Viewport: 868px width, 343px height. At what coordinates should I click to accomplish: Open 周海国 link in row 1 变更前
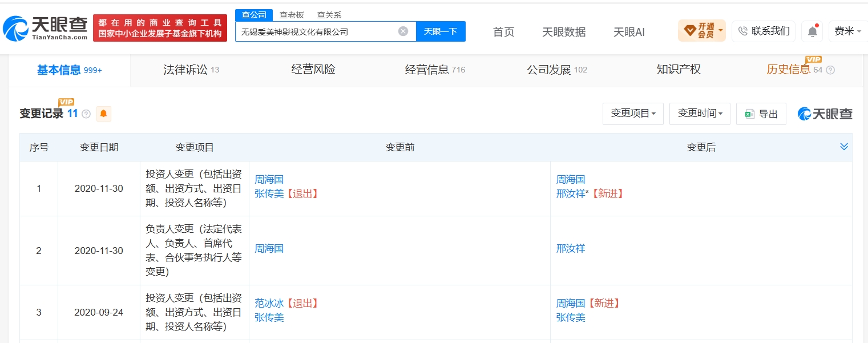point(269,179)
